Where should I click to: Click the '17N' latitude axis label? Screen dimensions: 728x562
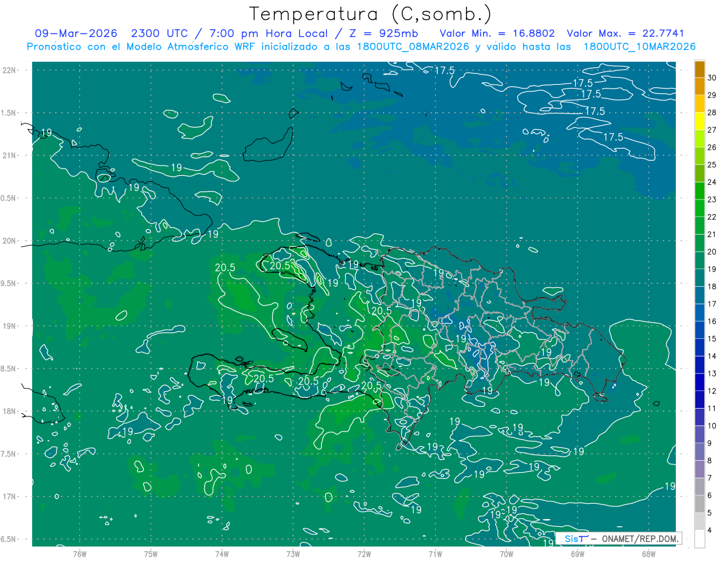(10, 497)
